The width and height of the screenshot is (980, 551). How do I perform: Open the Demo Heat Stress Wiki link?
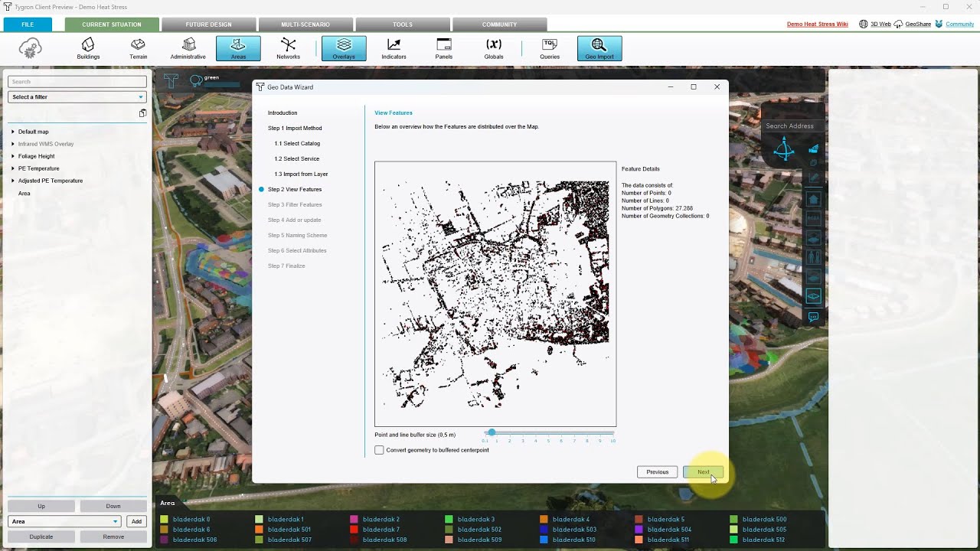pos(817,24)
